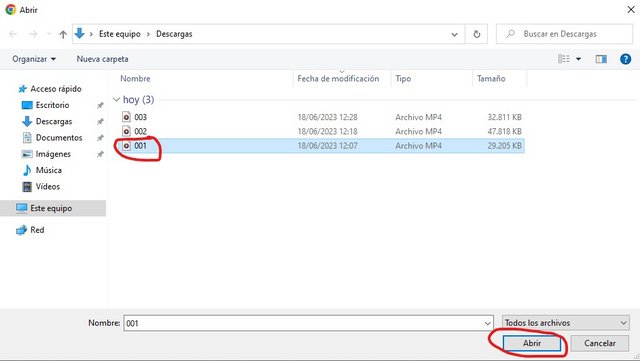Open recent locations dropdown arrow
The height and width of the screenshot is (361, 640).
point(49,34)
